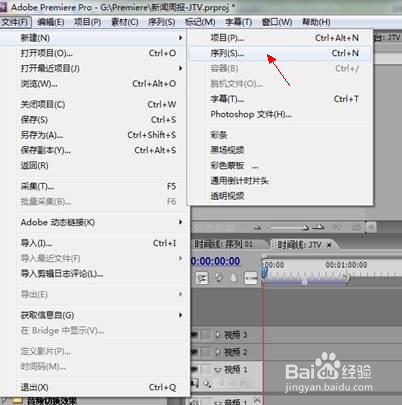Open the 项目(P) menu in the menu bar
The image size is (402, 405).
(x=88, y=22)
